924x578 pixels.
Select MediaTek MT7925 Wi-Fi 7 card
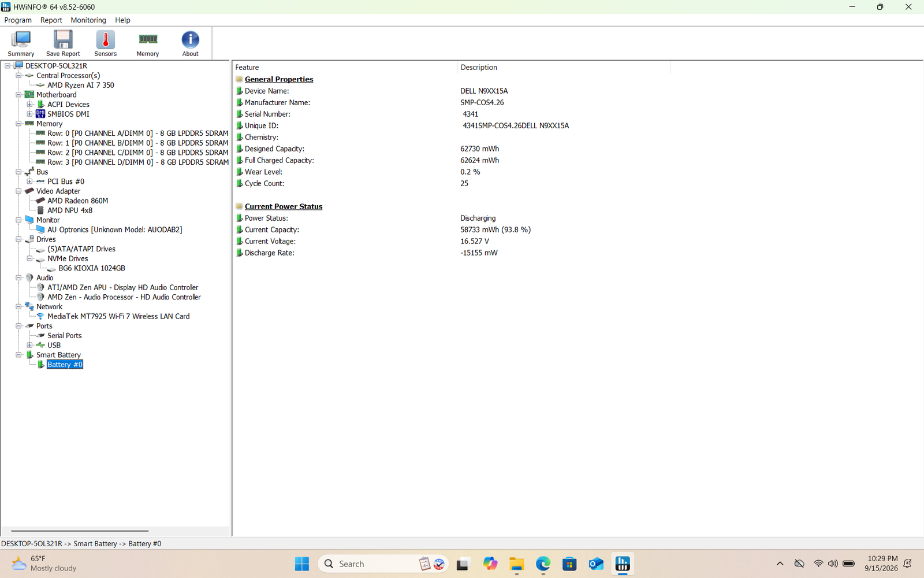[118, 316]
